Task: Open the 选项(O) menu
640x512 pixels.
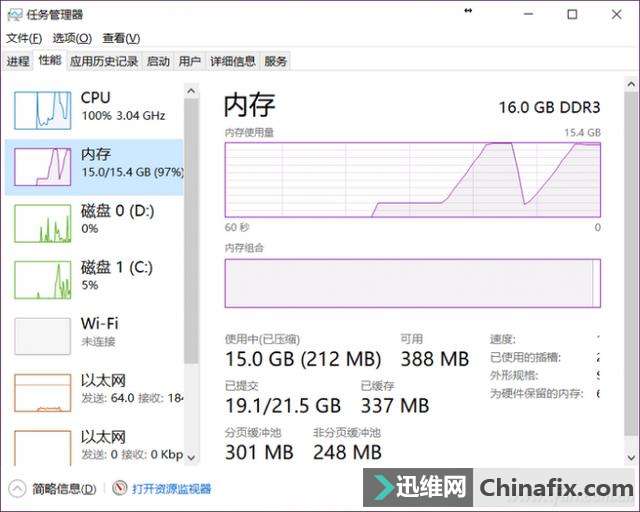Action: [x=72, y=38]
